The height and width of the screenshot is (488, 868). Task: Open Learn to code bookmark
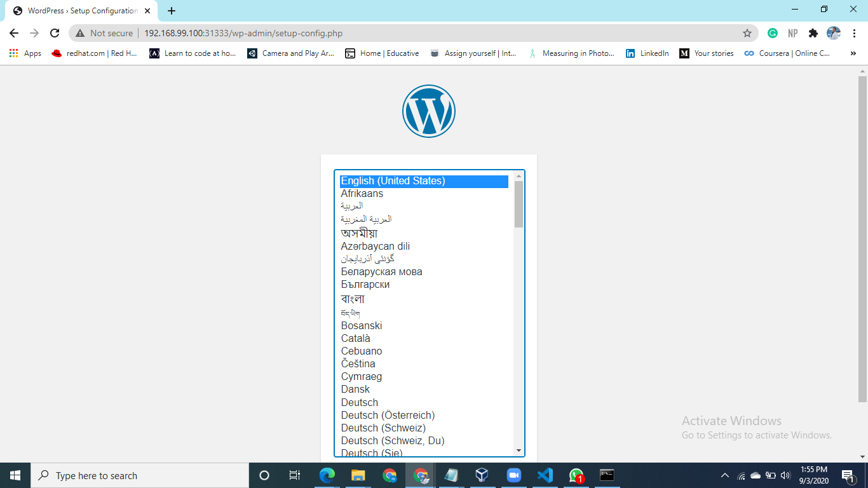tap(193, 53)
